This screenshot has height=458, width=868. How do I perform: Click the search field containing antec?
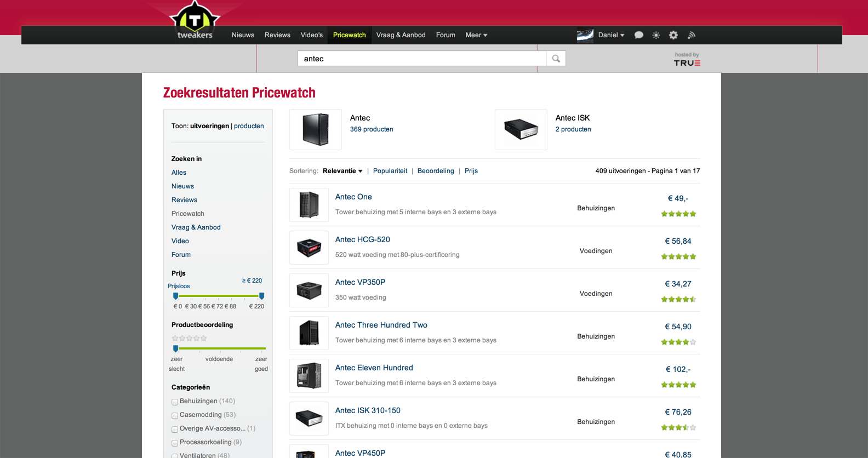[x=422, y=59]
